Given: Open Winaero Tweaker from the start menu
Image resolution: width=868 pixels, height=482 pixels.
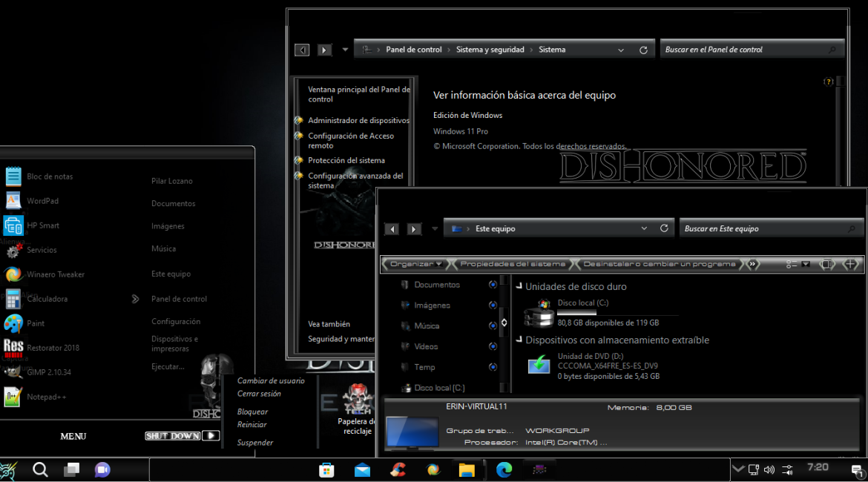Looking at the screenshot, I should tap(55, 274).
